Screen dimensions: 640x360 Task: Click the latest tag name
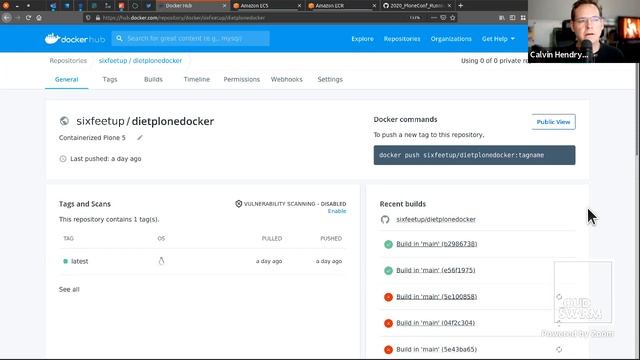click(80, 261)
